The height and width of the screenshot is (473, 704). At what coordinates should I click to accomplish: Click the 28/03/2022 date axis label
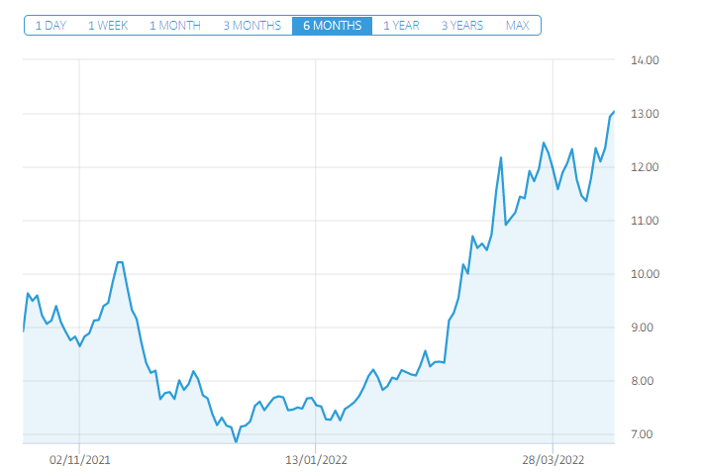click(x=553, y=459)
